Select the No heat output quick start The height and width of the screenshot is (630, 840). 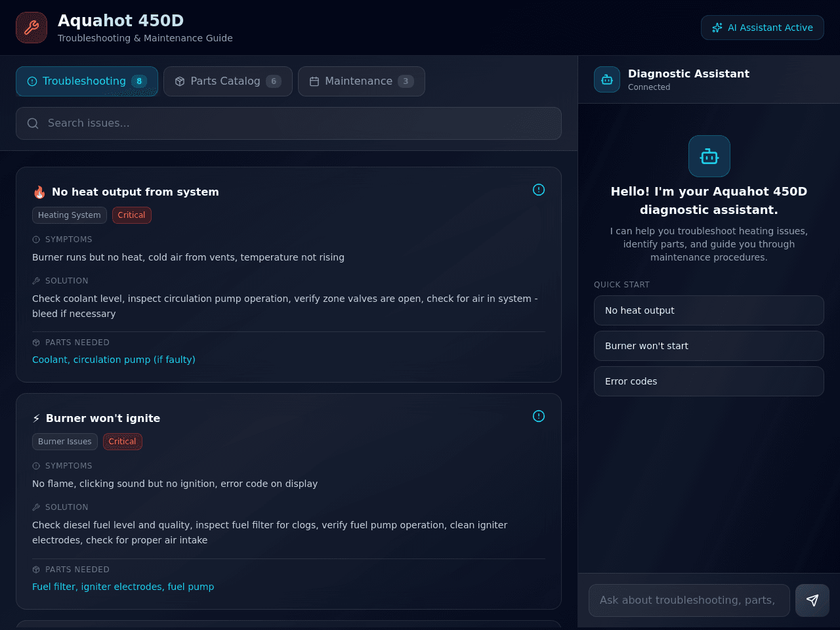(x=709, y=310)
